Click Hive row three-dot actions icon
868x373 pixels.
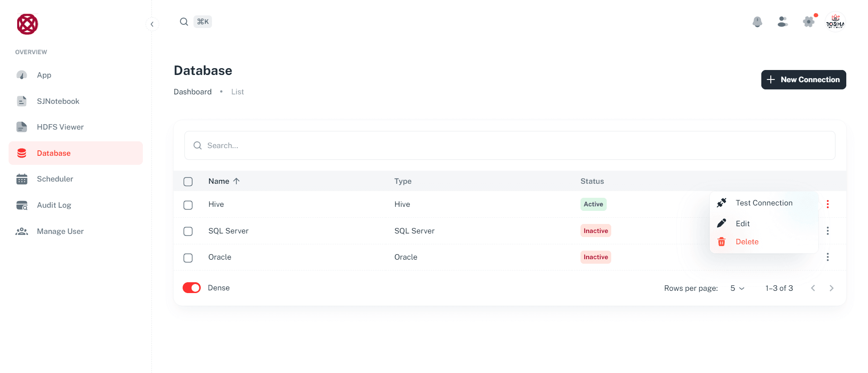coord(827,204)
